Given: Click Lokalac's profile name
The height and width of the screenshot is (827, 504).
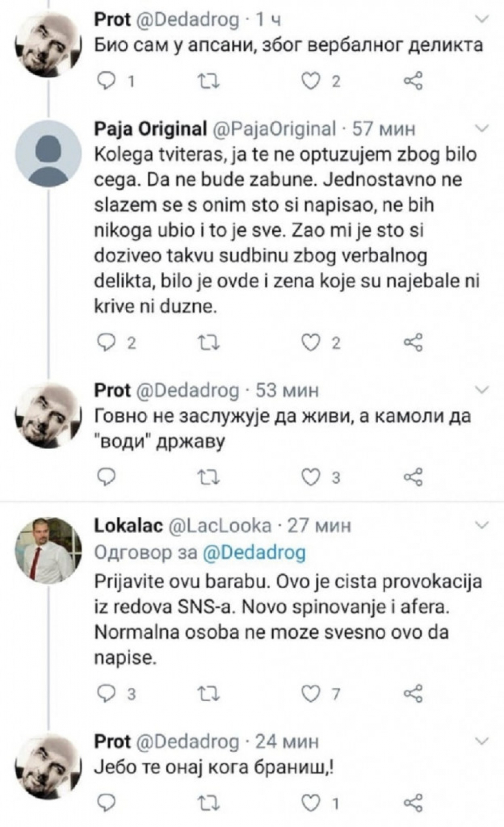Looking at the screenshot, I should tap(128, 525).
